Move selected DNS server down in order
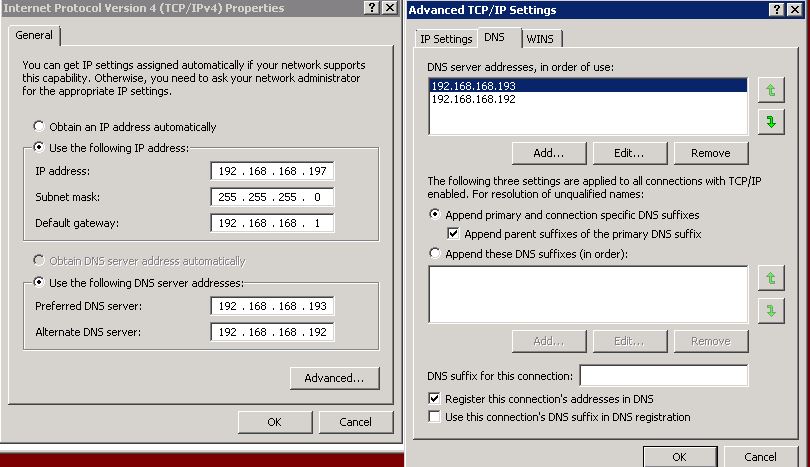The width and height of the screenshot is (810, 467). (771, 122)
